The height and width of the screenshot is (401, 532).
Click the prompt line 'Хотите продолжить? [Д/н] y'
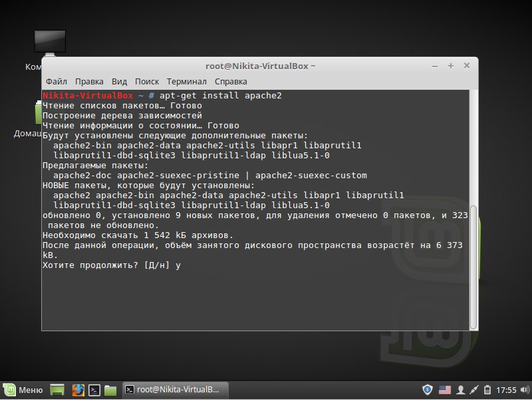pyautogui.click(x=112, y=265)
